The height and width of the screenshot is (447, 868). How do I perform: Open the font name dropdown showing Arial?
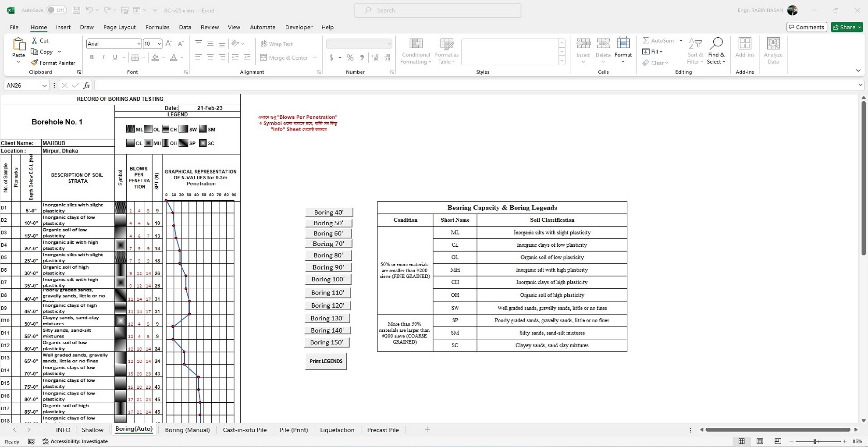pos(139,44)
